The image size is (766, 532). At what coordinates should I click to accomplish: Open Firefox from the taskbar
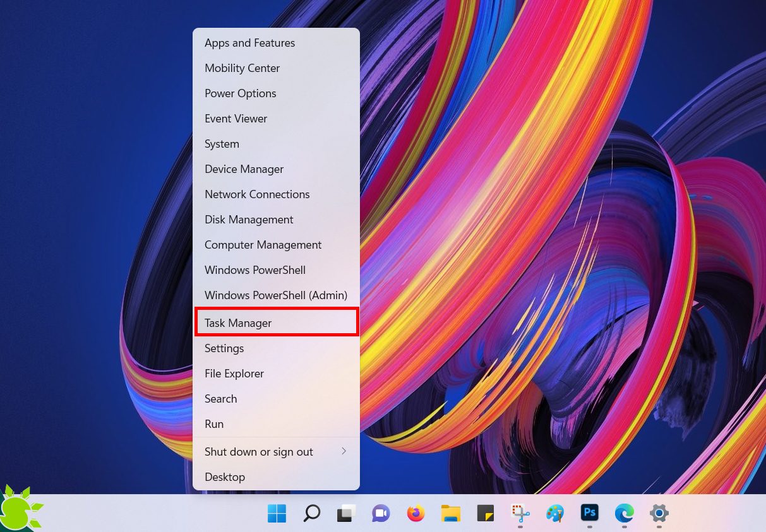coord(416,514)
